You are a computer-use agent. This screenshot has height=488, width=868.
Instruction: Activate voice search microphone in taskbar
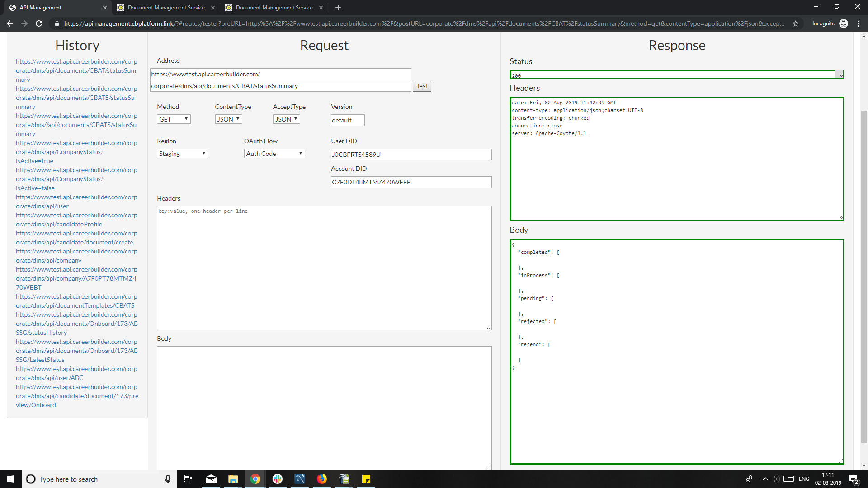pos(168,479)
